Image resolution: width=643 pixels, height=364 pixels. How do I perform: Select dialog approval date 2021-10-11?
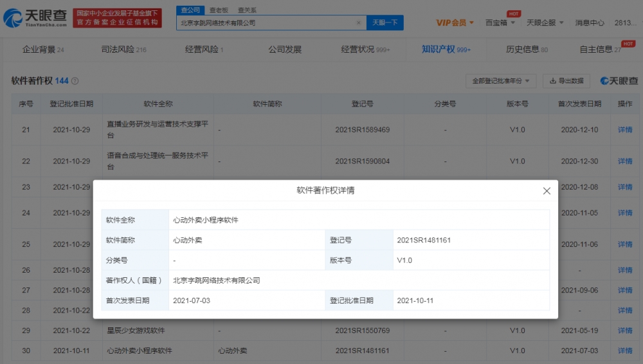[x=415, y=300]
